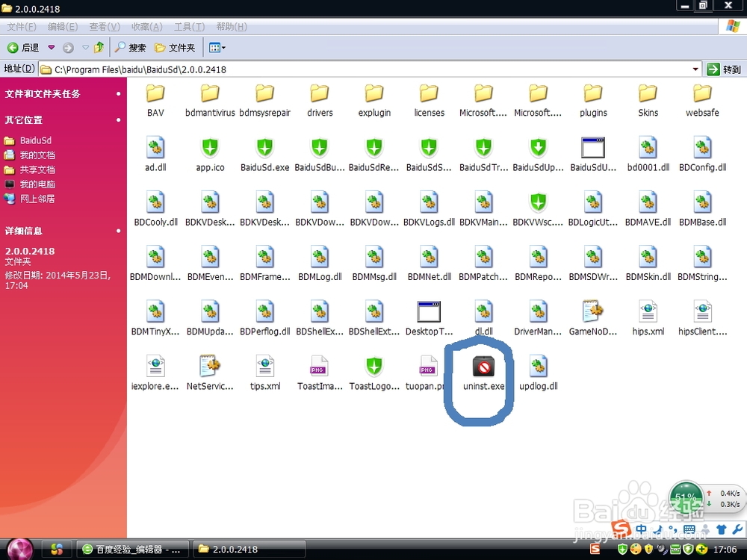Select the app.ico shield icon

[x=210, y=148]
